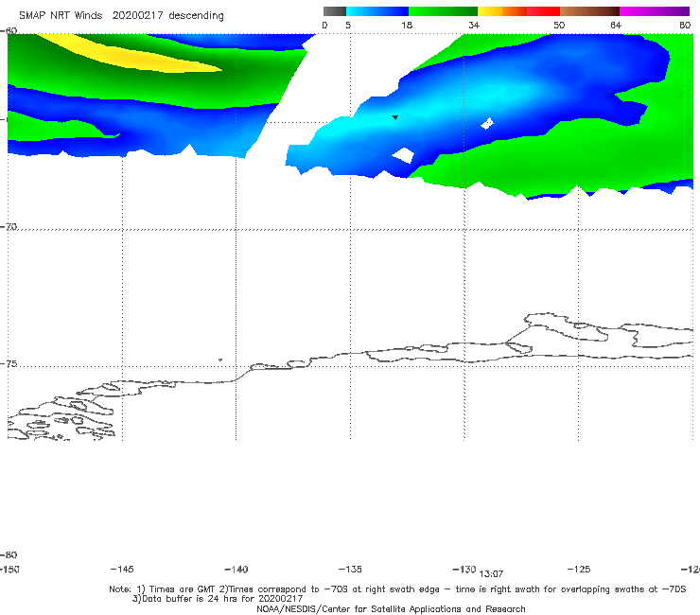
Task: Select the date '20200217' in the title
Action: (x=137, y=15)
